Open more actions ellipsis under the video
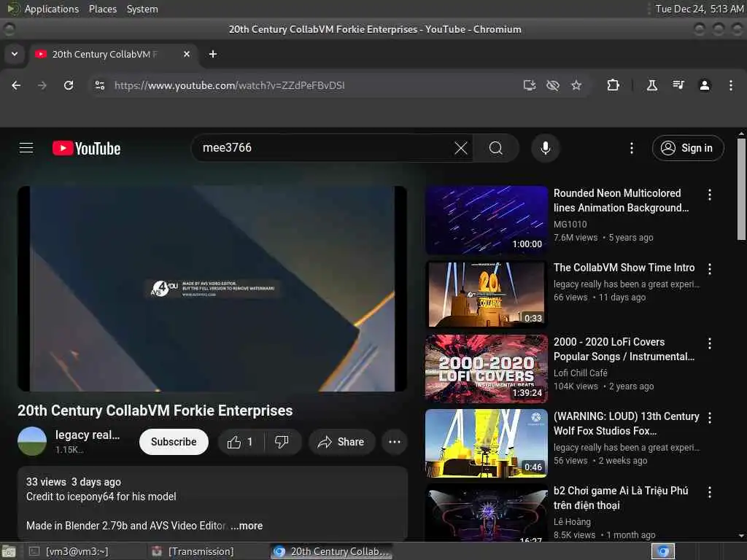 [x=395, y=442]
